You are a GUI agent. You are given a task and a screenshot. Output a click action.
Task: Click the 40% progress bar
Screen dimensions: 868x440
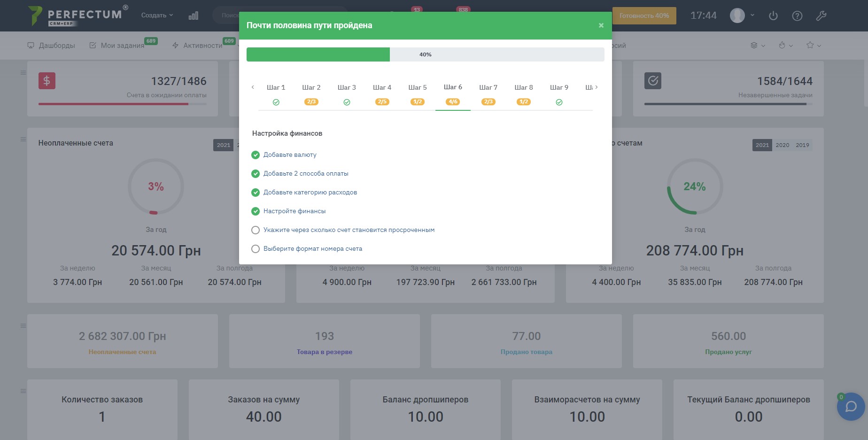click(425, 54)
